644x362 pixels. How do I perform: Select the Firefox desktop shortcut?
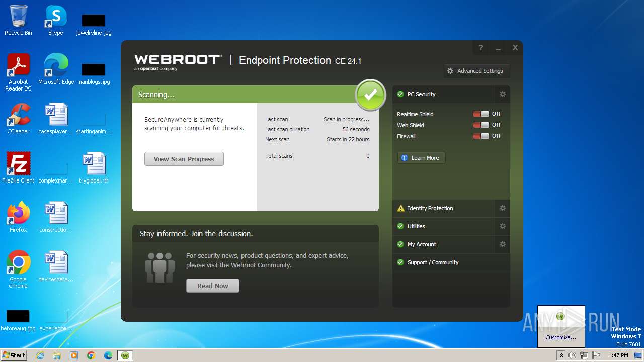coord(18,217)
